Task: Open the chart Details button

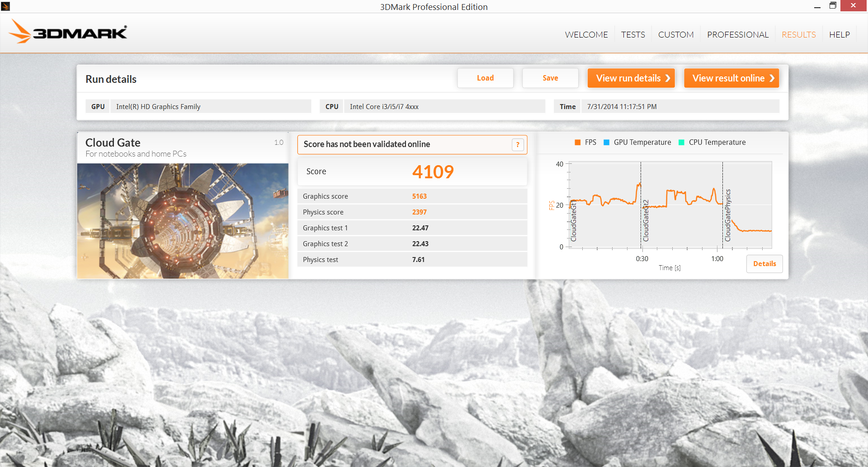Action: (x=764, y=264)
